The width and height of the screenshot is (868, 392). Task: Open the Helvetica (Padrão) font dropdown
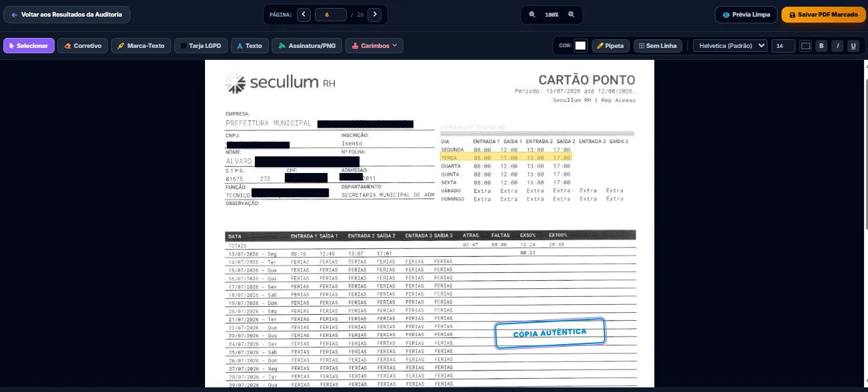[730, 46]
